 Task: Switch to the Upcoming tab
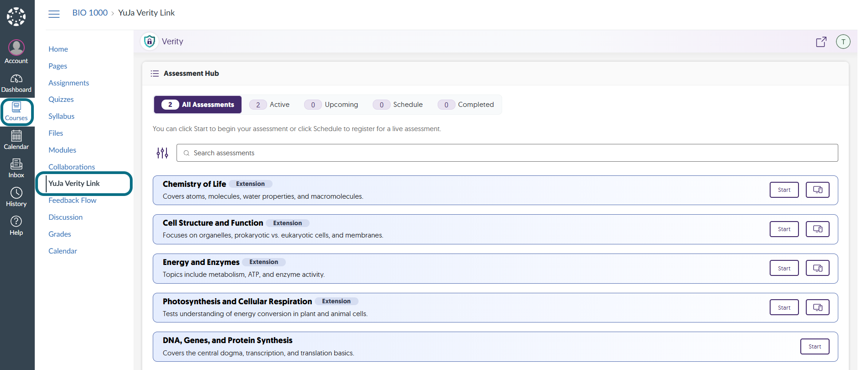coord(331,105)
